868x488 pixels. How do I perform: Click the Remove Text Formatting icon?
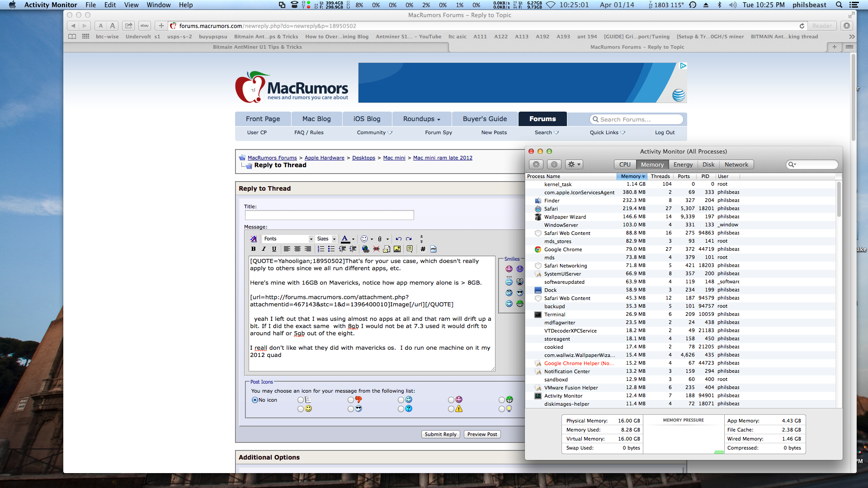pos(254,239)
